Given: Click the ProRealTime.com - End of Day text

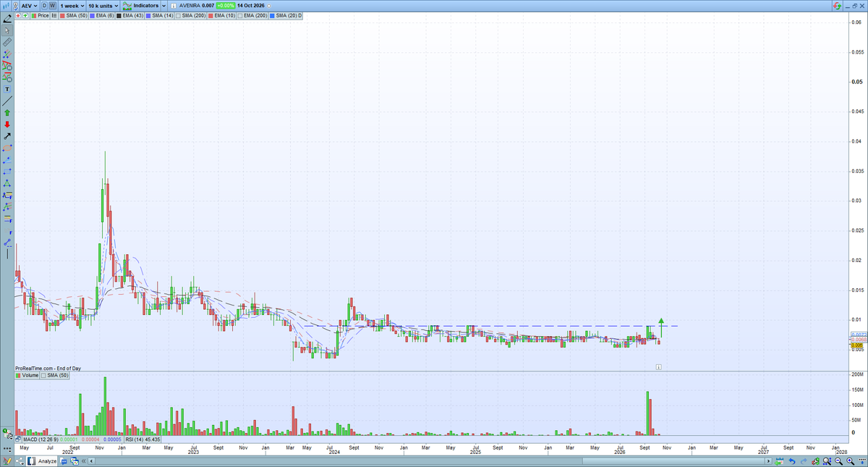Looking at the screenshot, I should point(48,369).
